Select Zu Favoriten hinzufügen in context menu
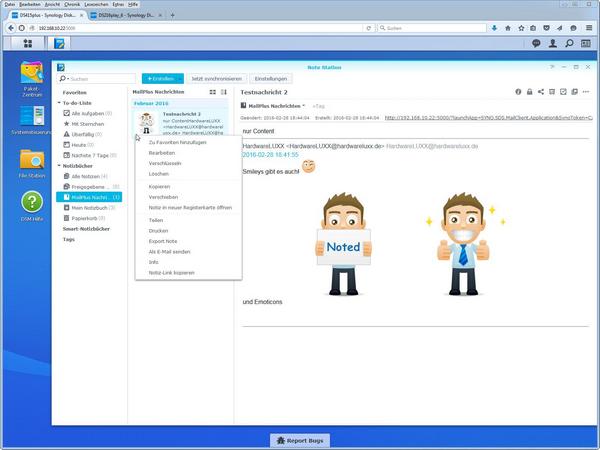This screenshot has height=450, width=600. click(x=178, y=142)
